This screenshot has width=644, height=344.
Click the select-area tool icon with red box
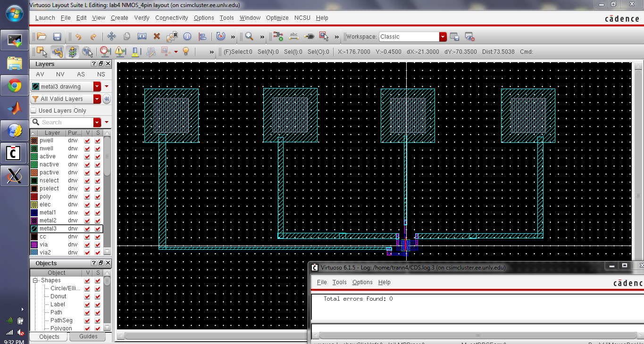324,36
